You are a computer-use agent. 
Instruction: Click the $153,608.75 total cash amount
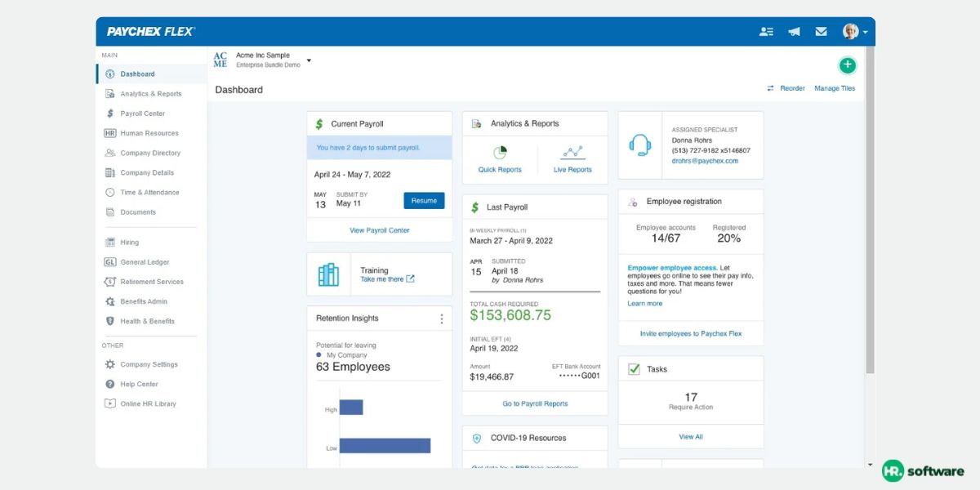point(510,315)
